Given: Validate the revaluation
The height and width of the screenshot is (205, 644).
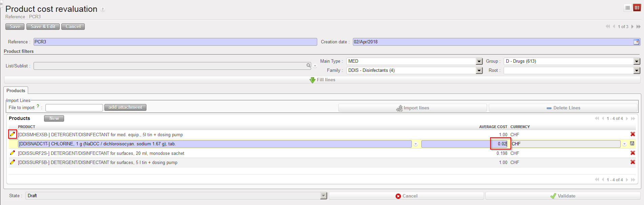Looking at the screenshot, I should [x=563, y=196].
